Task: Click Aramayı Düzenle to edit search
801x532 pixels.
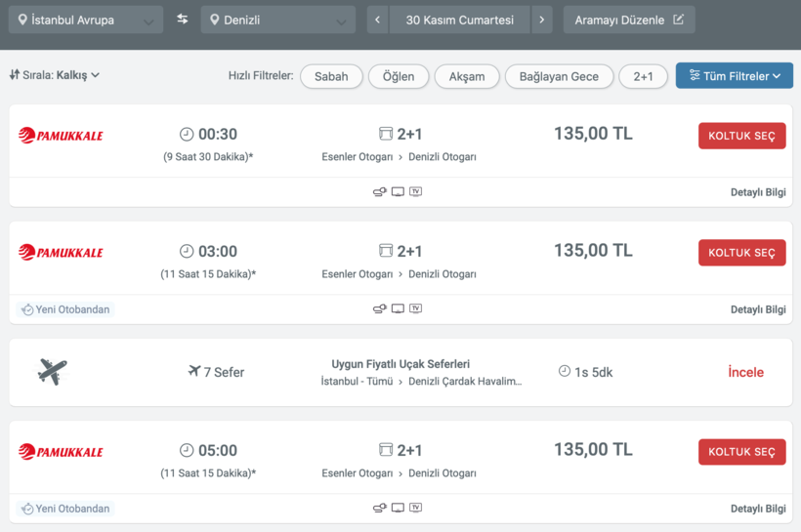Action: pyautogui.click(x=628, y=20)
